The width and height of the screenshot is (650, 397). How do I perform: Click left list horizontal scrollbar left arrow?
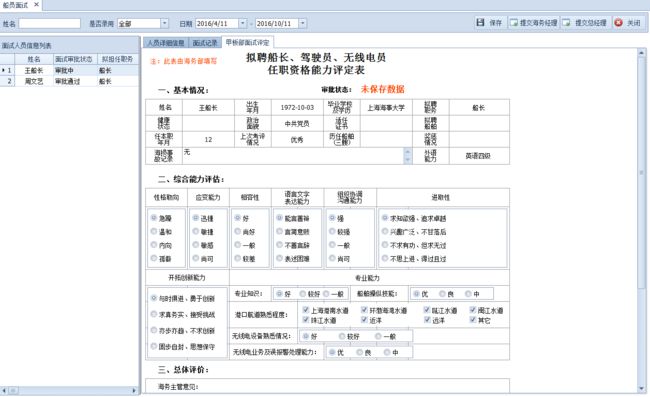(4, 390)
